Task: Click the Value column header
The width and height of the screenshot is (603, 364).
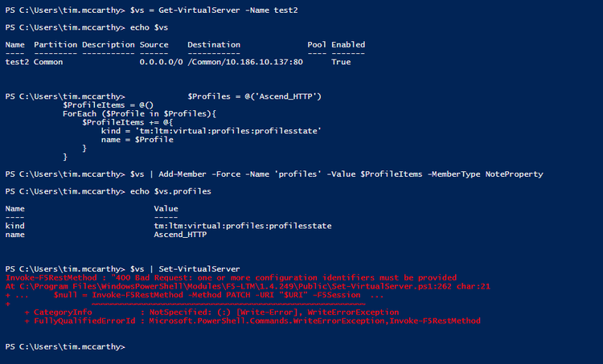Action: [166, 208]
